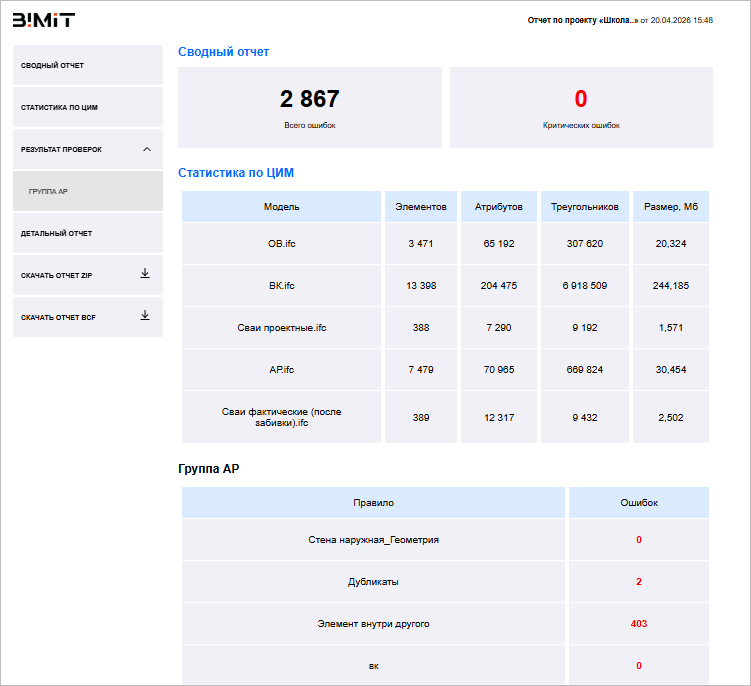This screenshot has width=751, height=686.
Task: Select the BK.ifc model row
Action: (281, 285)
